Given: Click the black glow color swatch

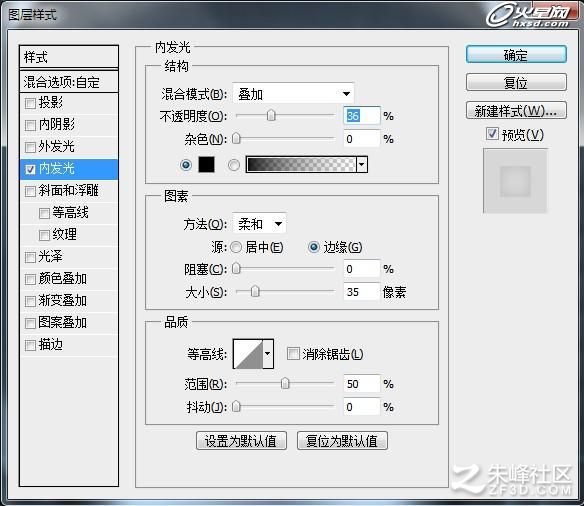Looking at the screenshot, I should click(x=206, y=164).
